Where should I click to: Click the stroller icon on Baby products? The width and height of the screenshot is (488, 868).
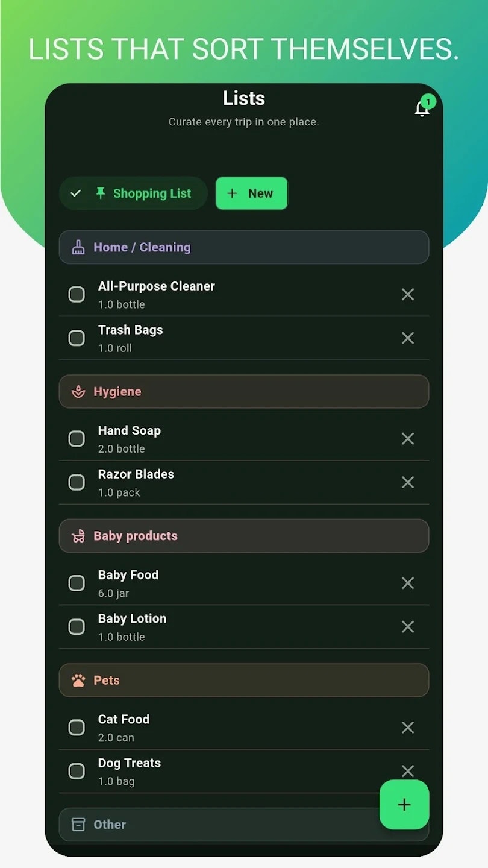click(x=79, y=536)
